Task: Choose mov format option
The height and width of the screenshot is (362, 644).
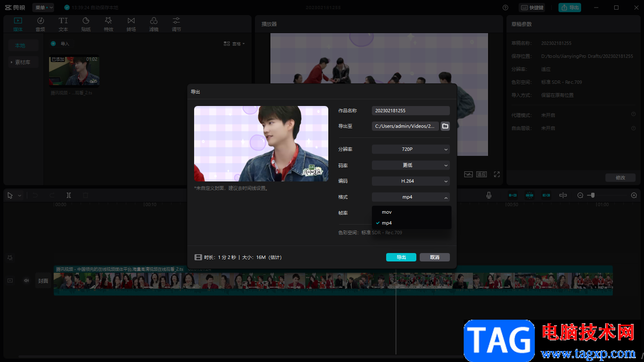Action: 411,212
